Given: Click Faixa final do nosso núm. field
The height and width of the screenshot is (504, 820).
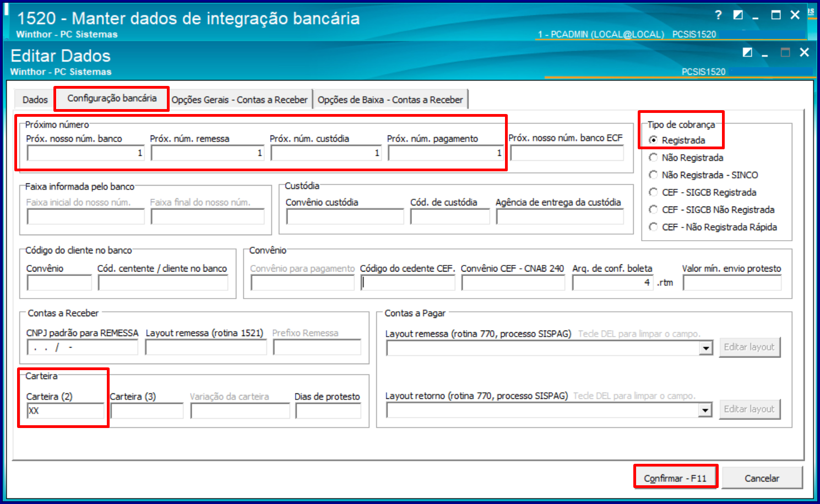Looking at the screenshot, I should 208,216.
